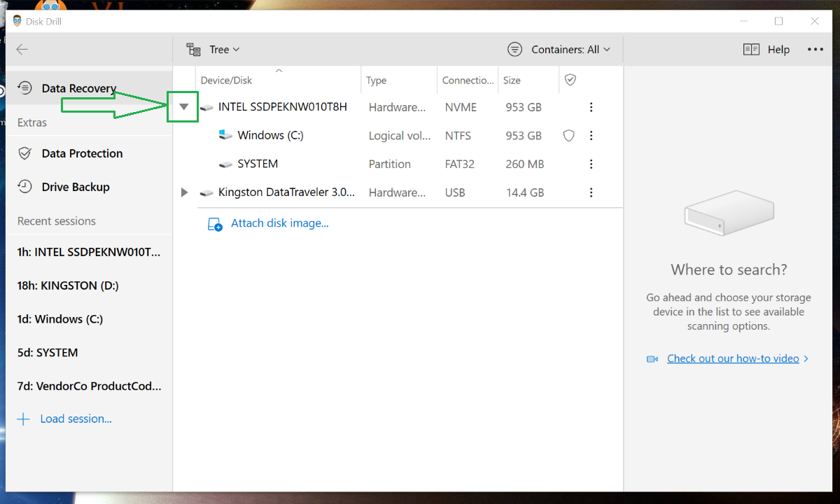Viewport: 840px width, 504px height.
Task: Click the Disk Drill app icon in title bar
Action: tap(17, 21)
